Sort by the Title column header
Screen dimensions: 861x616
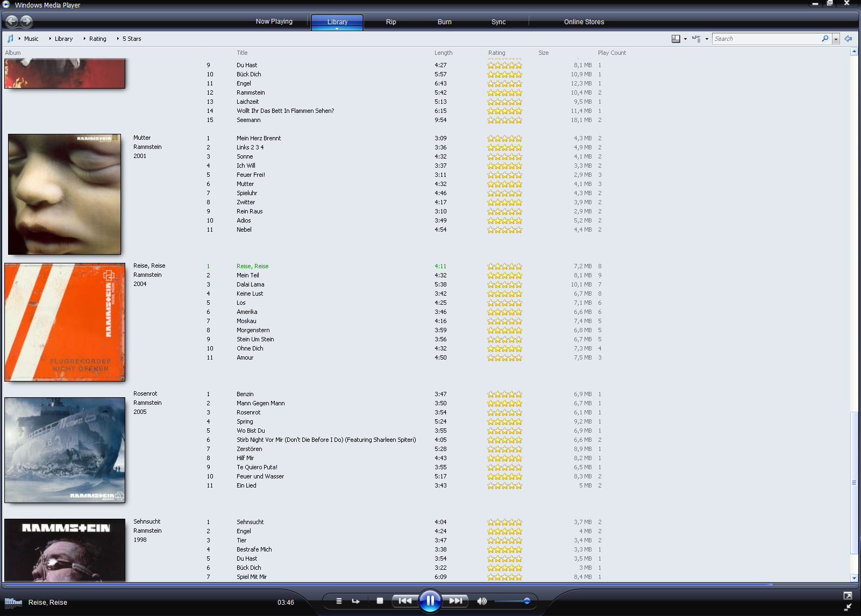[242, 53]
